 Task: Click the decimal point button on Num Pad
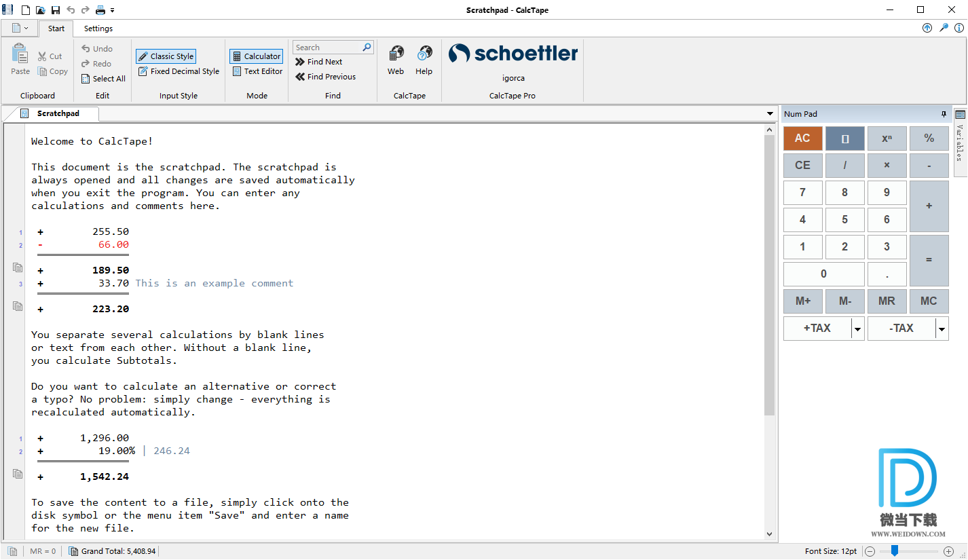click(887, 274)
